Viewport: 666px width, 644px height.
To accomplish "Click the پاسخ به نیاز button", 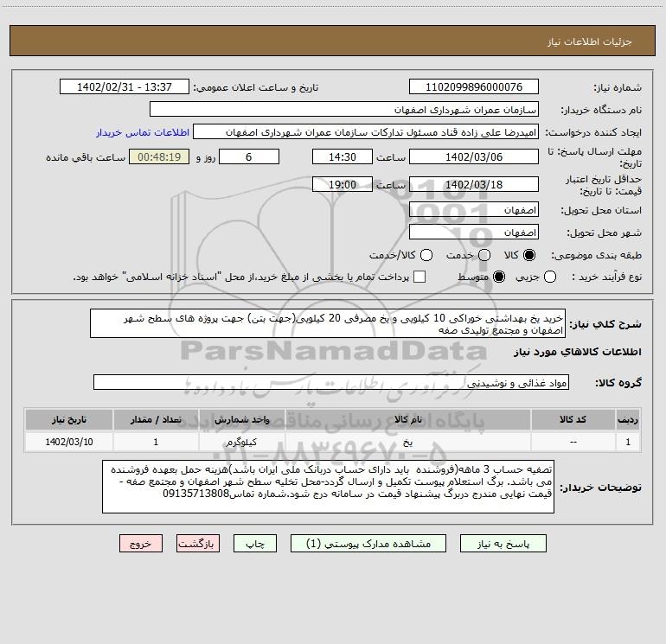I will (503, 544).
